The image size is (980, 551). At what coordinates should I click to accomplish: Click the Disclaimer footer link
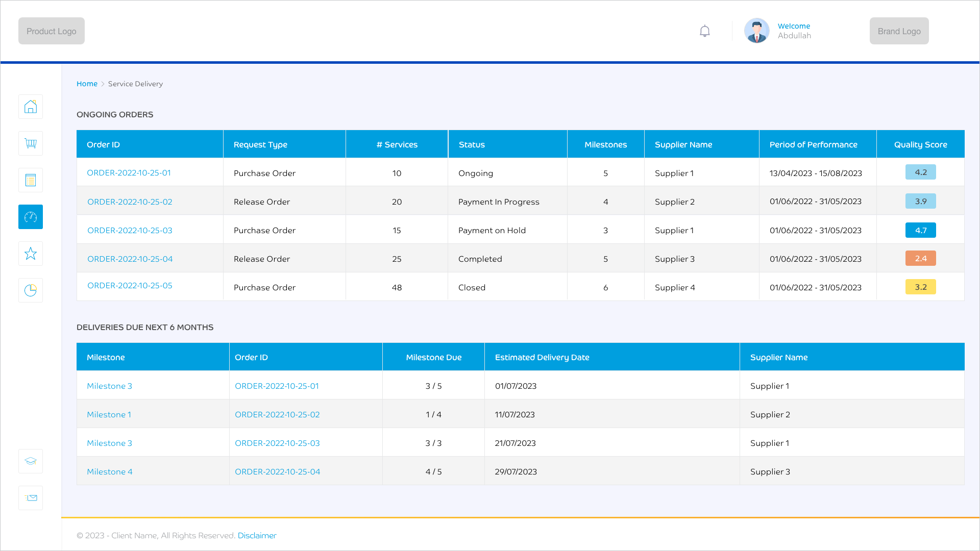click(x=257, y=536)
